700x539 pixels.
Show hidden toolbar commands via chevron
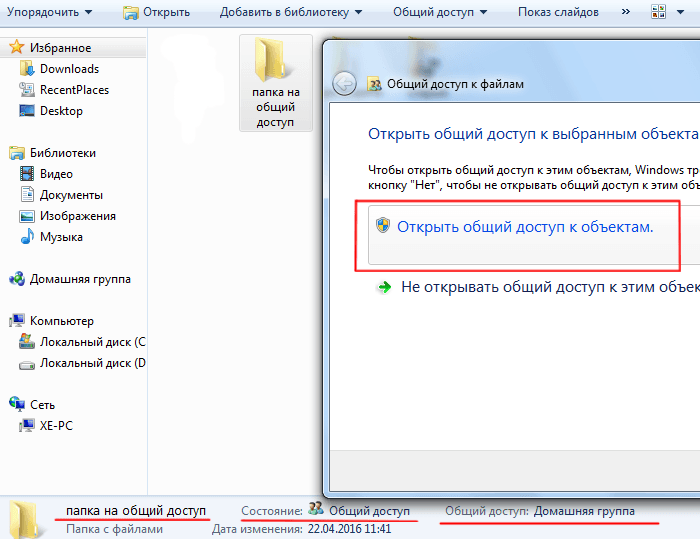(626, 12)
